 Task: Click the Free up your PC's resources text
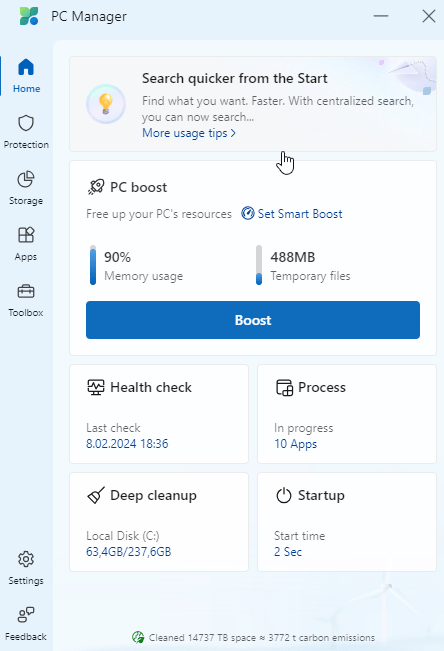tap(159, 214)
